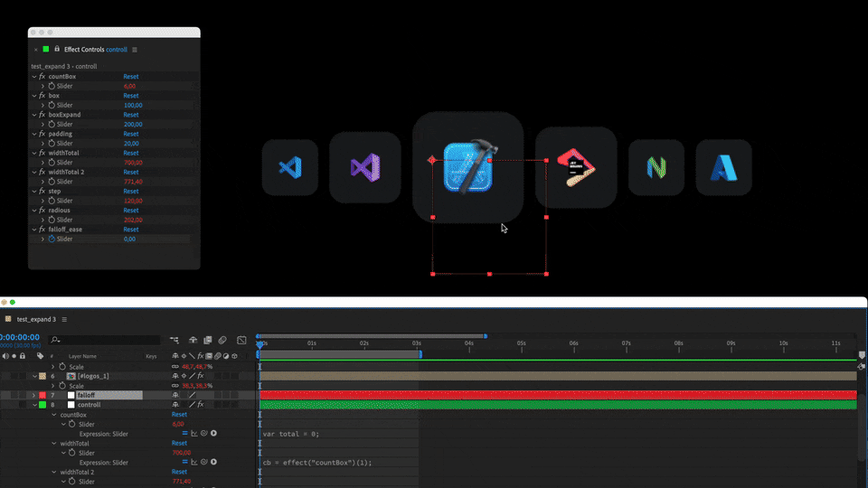Enable expression toggle for widthTotal Slider
Screen dimensions: 868x488
click(184, 462)
